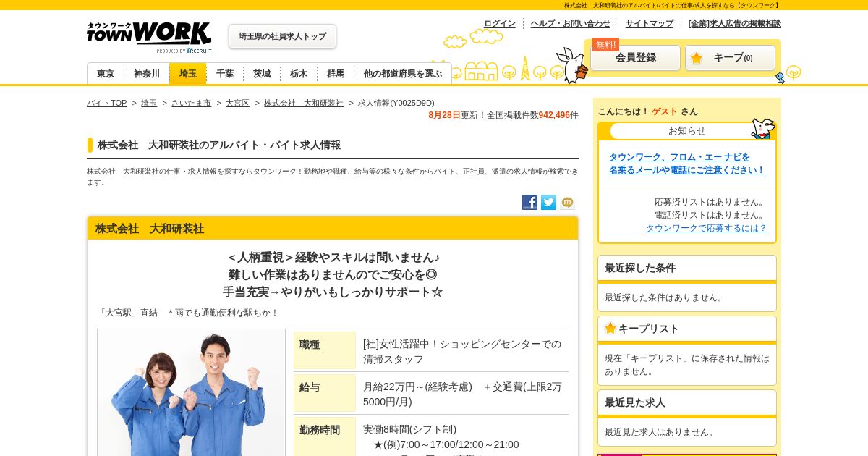This screenshot has height=456, width=868.
Task: Click the 勤務時間 row label
Action: [325, 436]
